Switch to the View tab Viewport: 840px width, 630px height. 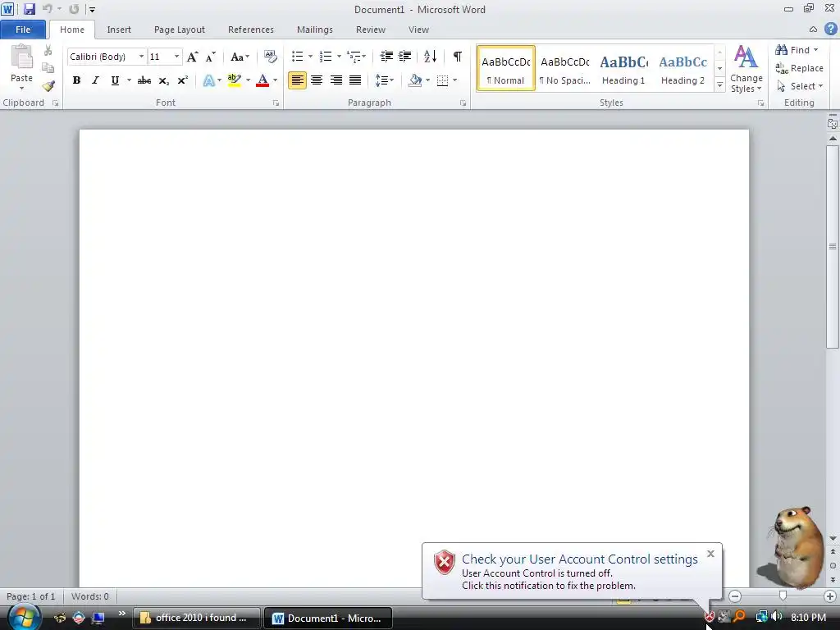pyautogui.click(x=418, y=30)
